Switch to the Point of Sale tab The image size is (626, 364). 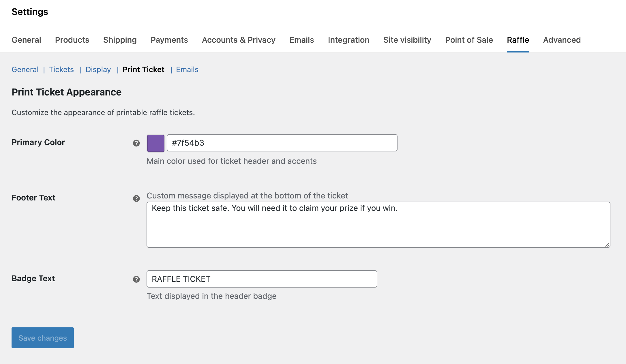point(469,40)
